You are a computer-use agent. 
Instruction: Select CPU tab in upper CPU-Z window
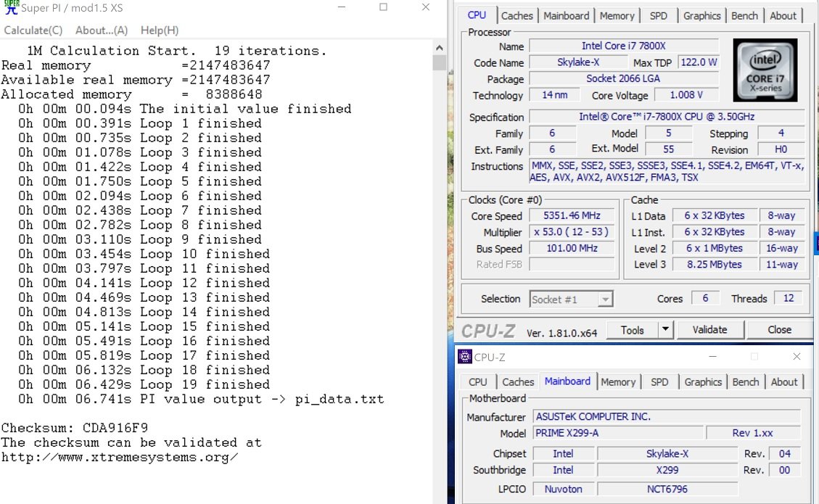pos(477,15)
